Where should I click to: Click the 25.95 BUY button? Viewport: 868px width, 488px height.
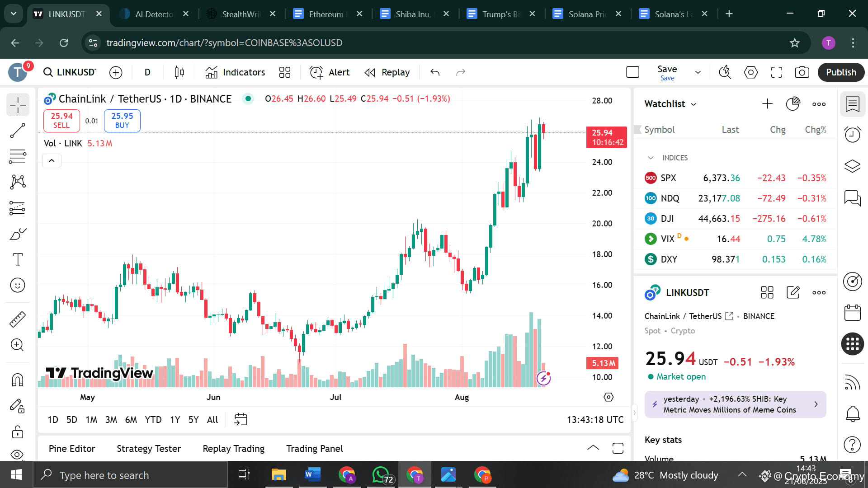(x=122, y=121)
